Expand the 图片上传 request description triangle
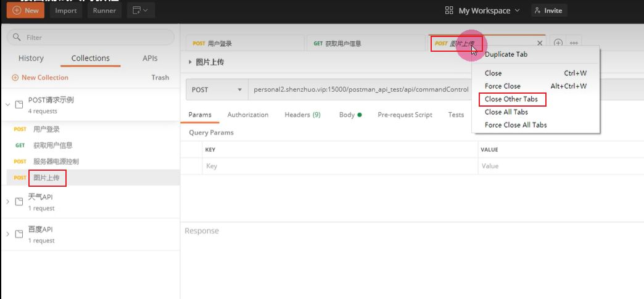This screenshot has width=644, height=299. pos(190,62)
